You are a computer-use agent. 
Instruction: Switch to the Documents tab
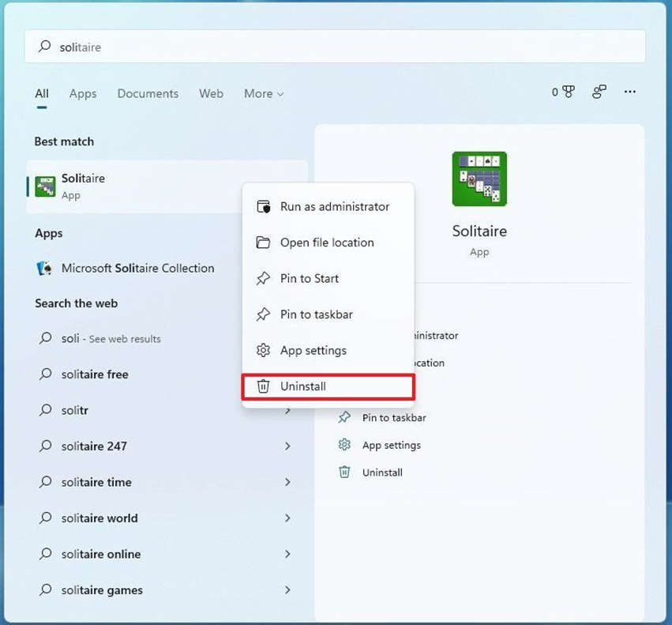(x=148, y=93)
